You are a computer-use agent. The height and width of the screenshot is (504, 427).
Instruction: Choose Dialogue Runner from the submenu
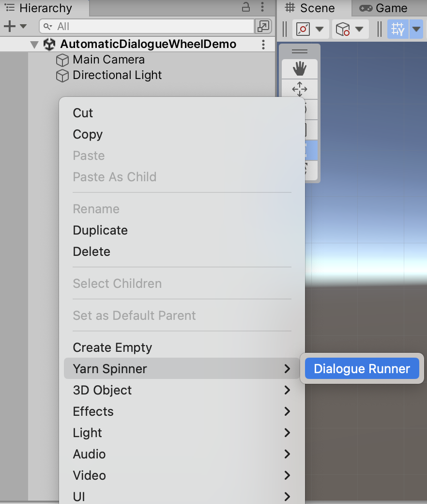click(x=362, y=368)
